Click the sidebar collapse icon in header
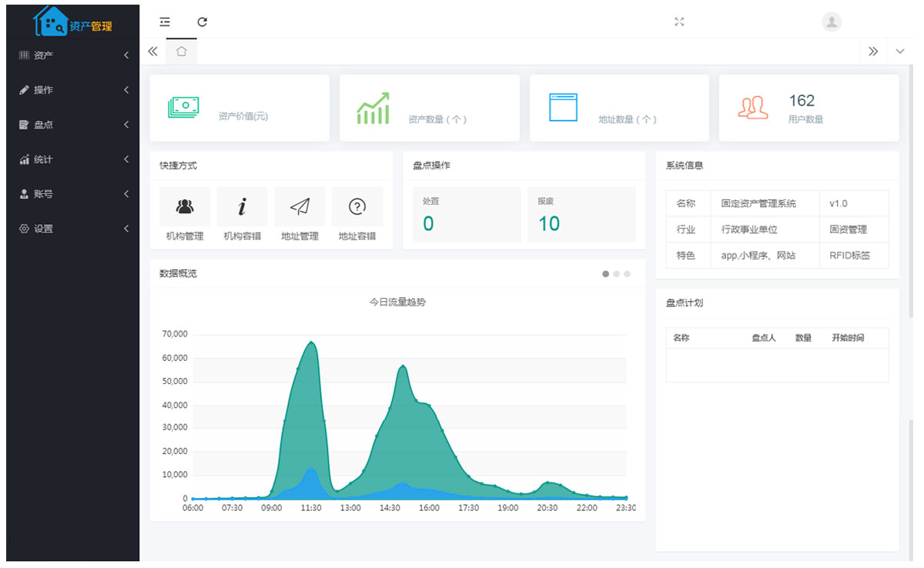924x568 pixels. [165, 22]
